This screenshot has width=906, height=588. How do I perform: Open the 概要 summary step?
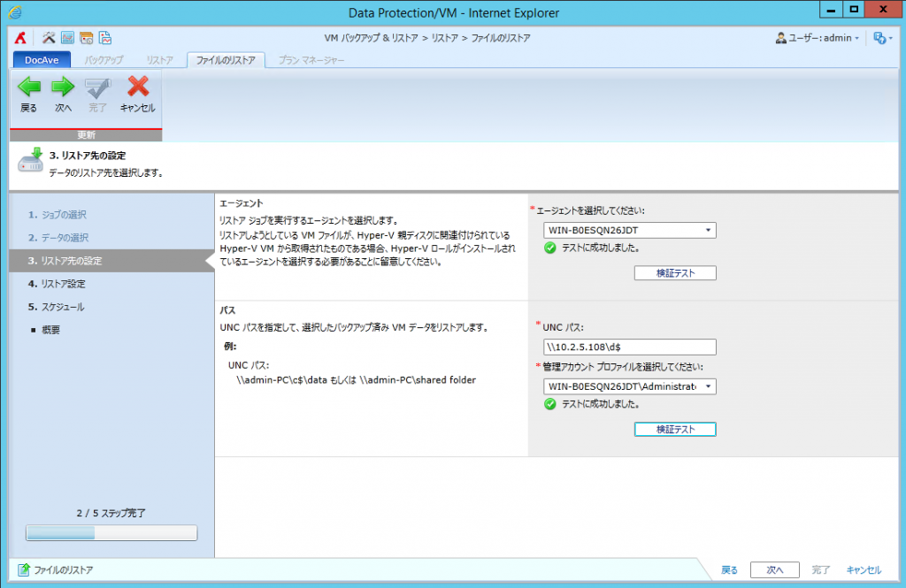pos(50,331)
